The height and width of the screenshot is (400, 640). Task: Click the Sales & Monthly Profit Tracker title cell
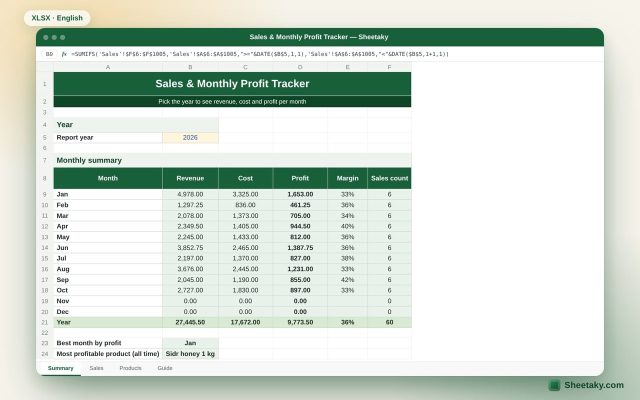point(232,84)
